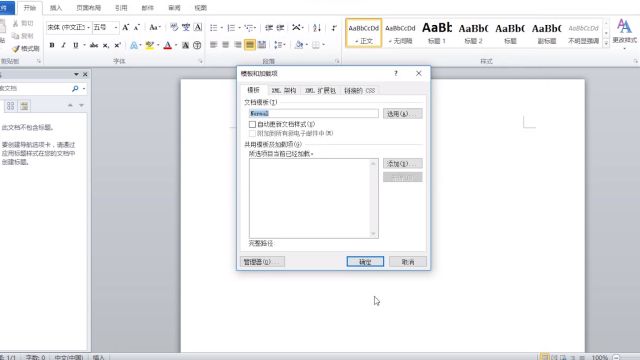This screenshot has height=360, width=640.
Task: Click the character border A icon
Action: click(x=198, y=27)
